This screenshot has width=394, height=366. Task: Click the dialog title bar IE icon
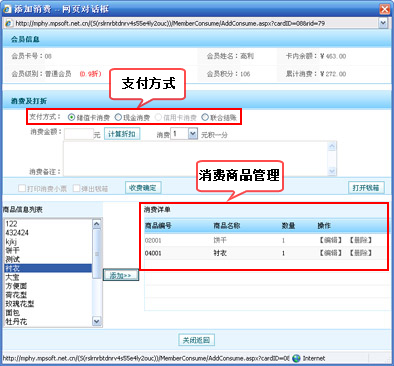7,9
